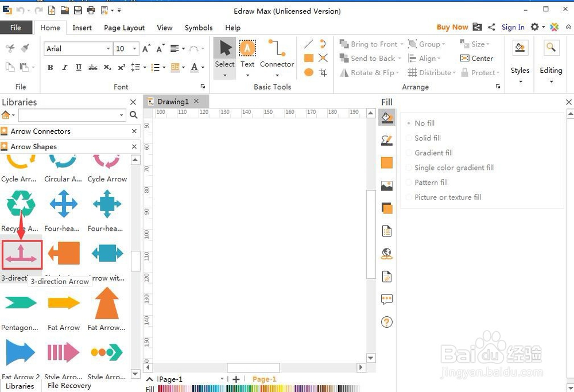Expand the Align dropdown
The image size is (574, 392).
point(439,59)
